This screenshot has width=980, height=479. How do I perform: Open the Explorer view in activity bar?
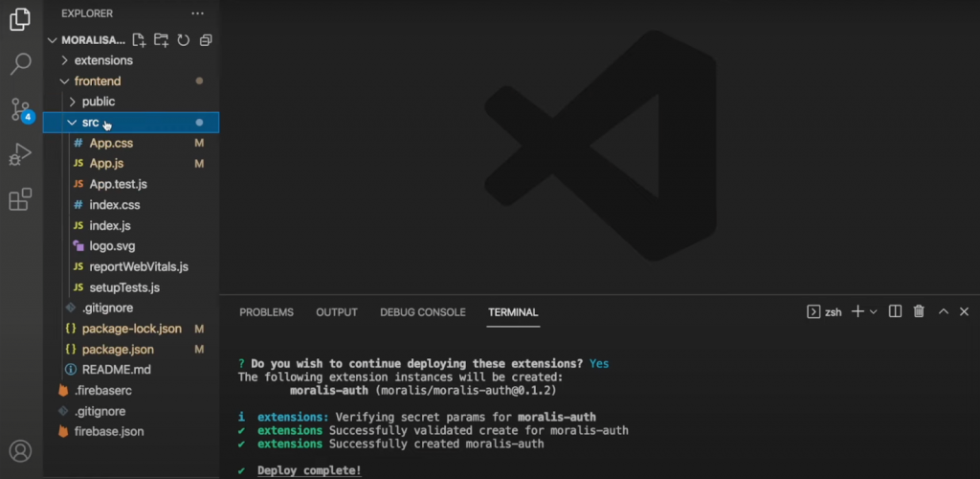(x=20, y=20)
